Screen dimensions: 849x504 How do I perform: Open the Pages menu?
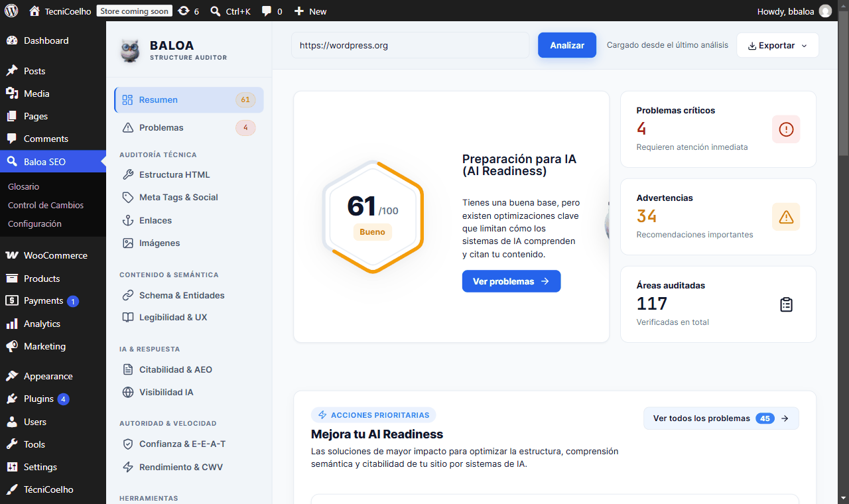point(53,116)
